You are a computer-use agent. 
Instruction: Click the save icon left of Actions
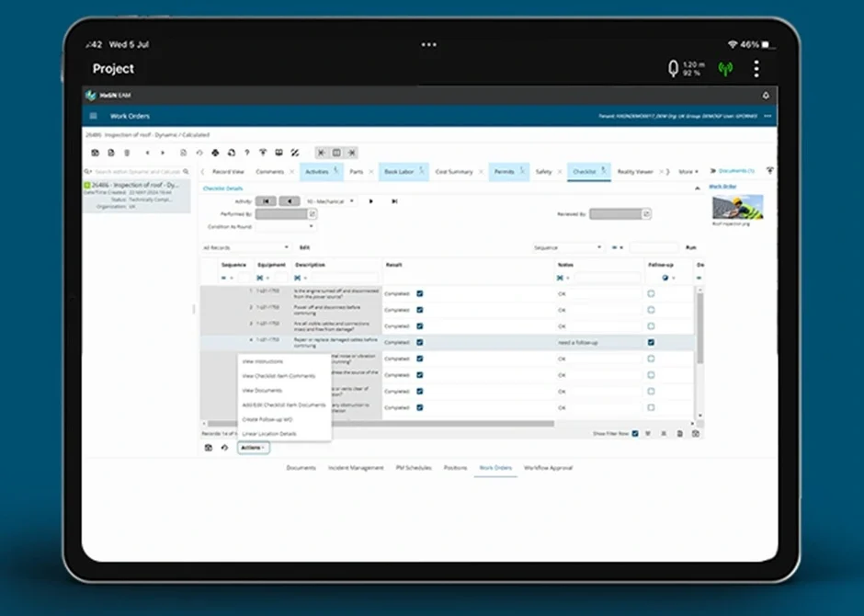coord(209,448)
